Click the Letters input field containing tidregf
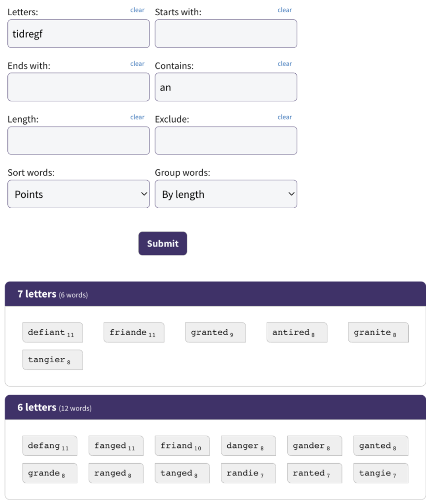Screen dimensions: 432x504 [78, 34]
